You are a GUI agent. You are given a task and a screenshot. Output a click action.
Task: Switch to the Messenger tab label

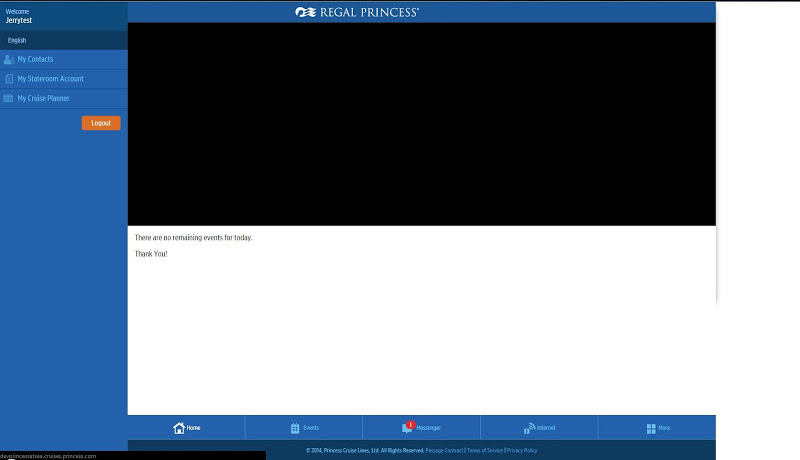[429, 428]
